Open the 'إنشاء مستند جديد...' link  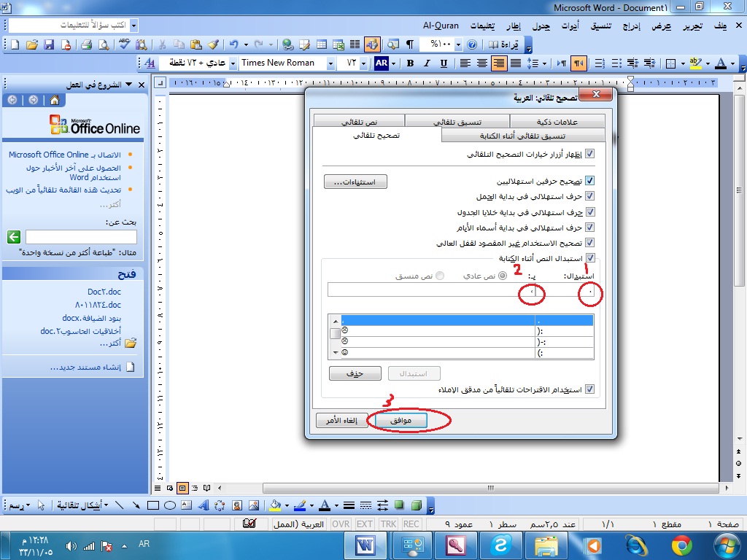click(86, 367)
